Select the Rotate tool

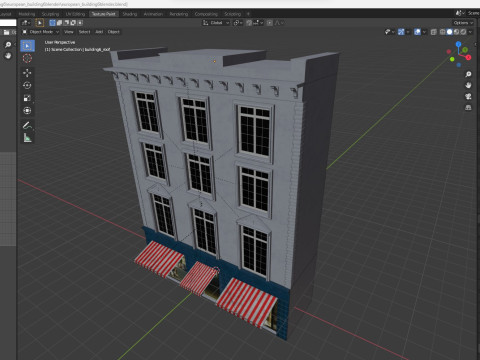(x=27, y=85)
